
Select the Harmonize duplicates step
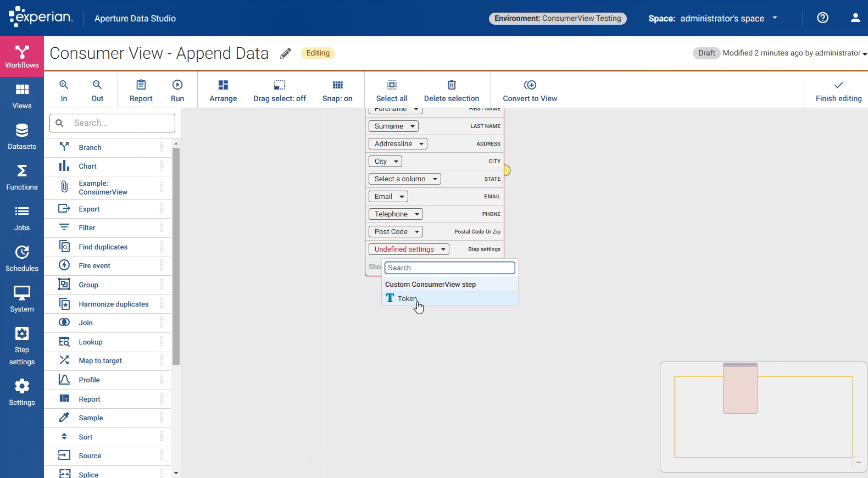click(108, 304)
